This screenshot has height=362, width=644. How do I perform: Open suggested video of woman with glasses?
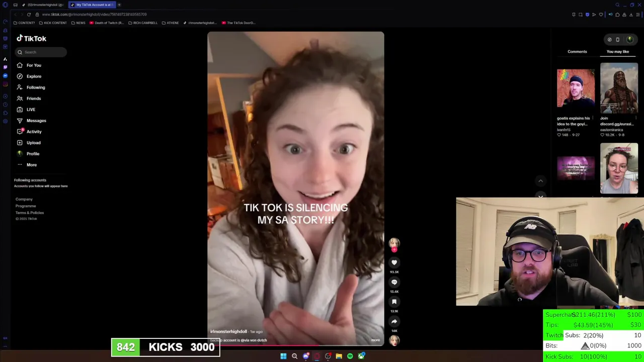click(x=619, y=169)
